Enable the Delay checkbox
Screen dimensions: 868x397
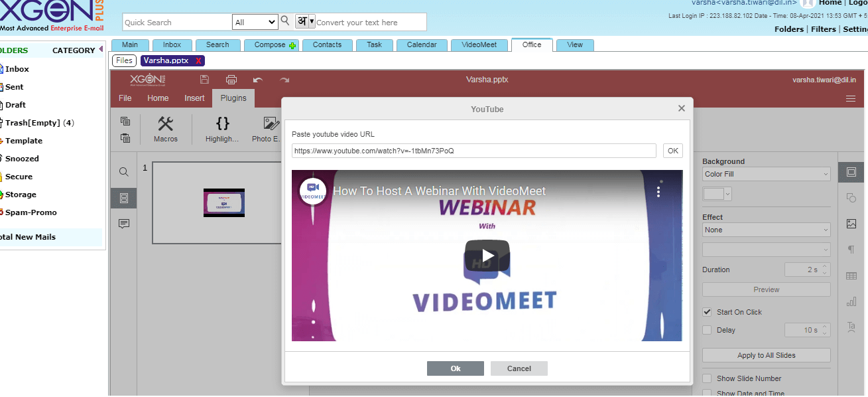click(x=708, y=330)
